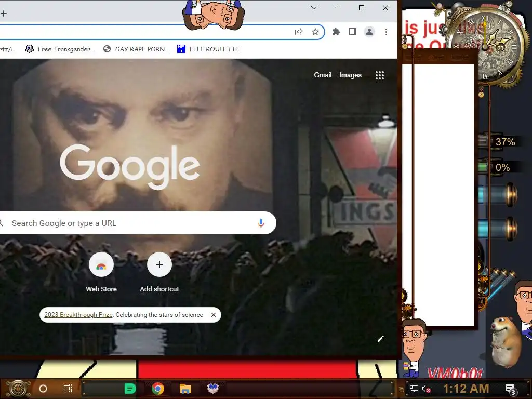
Task: Open File Explorer from the taskbar
Action: [185, 389]
